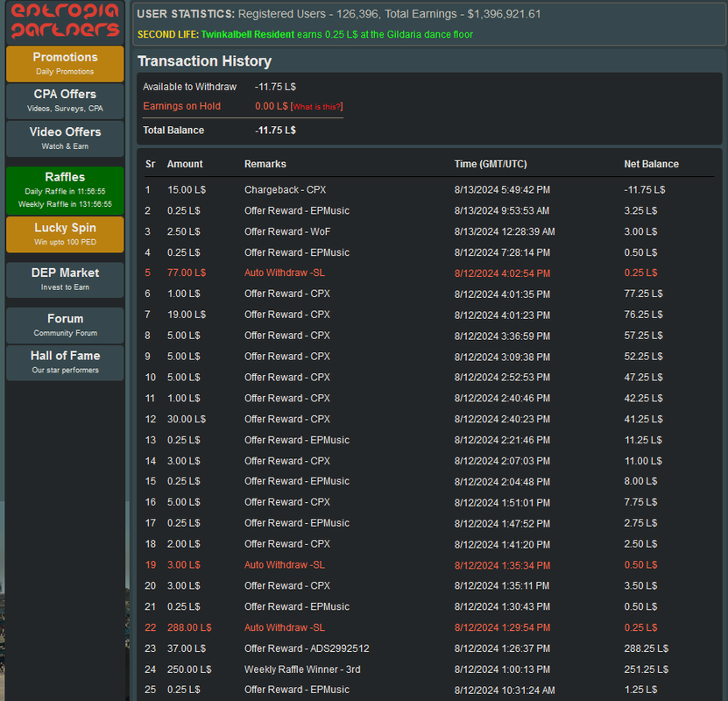The image size is (728, 701).
Task: Select 'Offer Reward - ADS2992512' remark
Action: tap(307, 648)
